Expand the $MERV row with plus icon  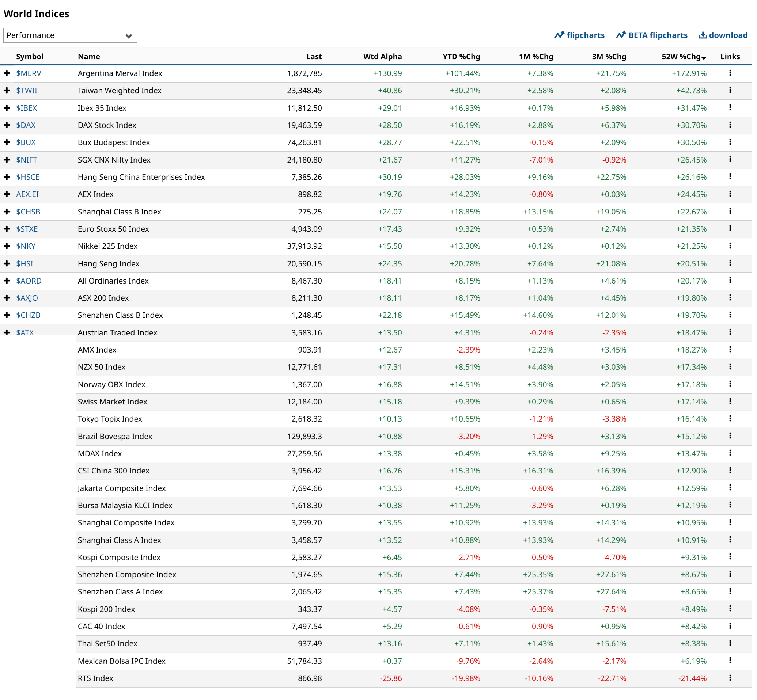pos(7,73)
